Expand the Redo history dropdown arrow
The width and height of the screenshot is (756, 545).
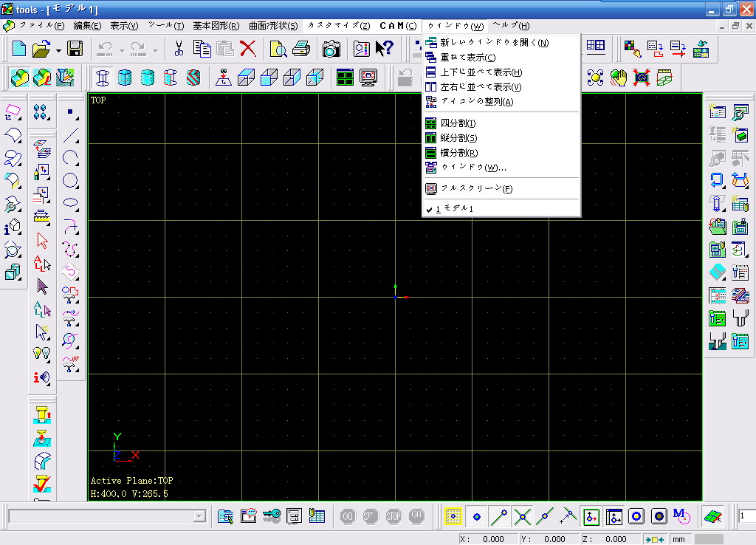pyautogui.click(x=155, y=49)
